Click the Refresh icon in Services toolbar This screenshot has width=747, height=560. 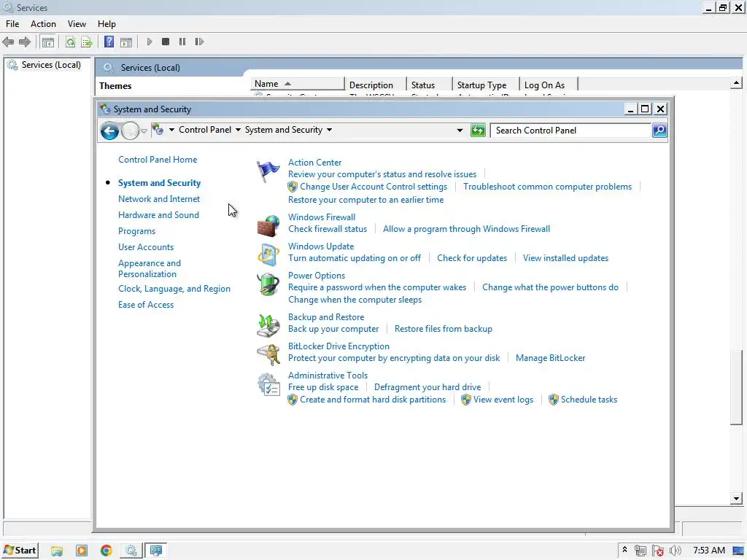point(71,42)
